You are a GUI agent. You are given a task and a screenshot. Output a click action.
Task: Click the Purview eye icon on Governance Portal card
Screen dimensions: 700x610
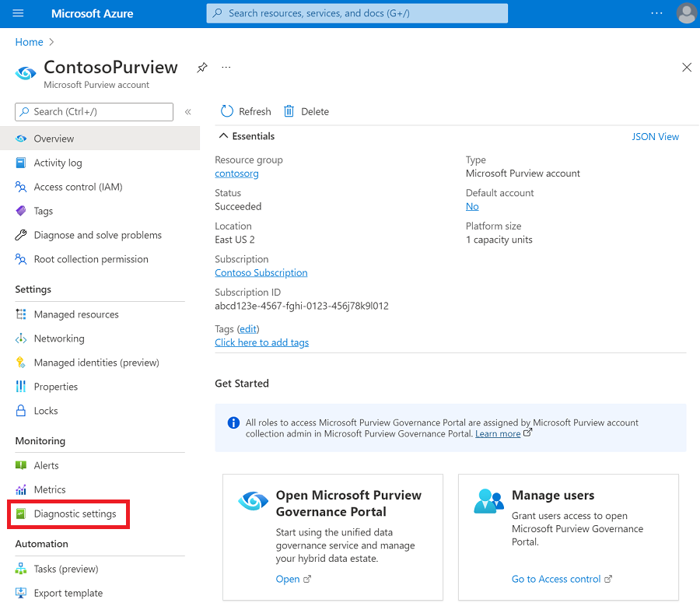click(253, 500)
